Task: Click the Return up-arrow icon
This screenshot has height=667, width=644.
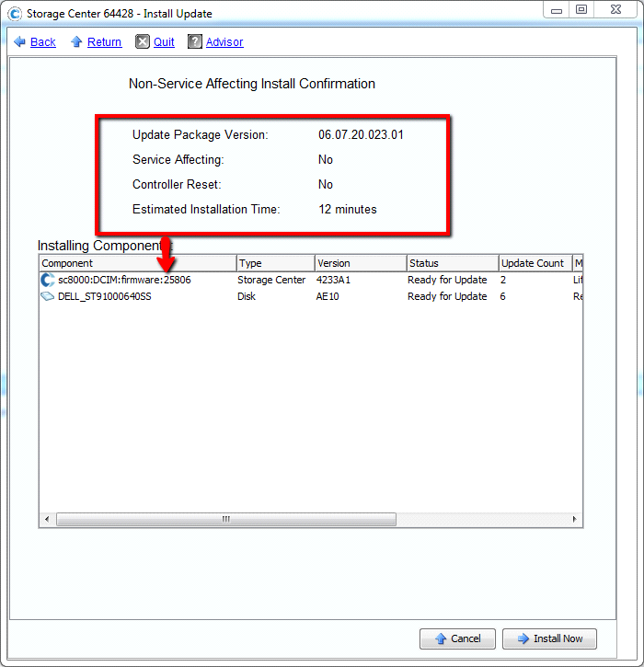Action: pos(76,41)
